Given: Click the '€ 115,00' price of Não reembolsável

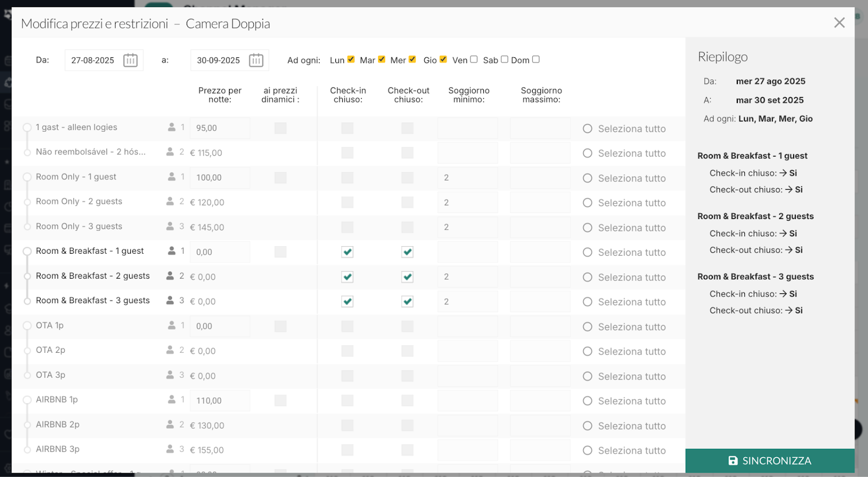Looking at the screenshot, I should coord(206,153).
